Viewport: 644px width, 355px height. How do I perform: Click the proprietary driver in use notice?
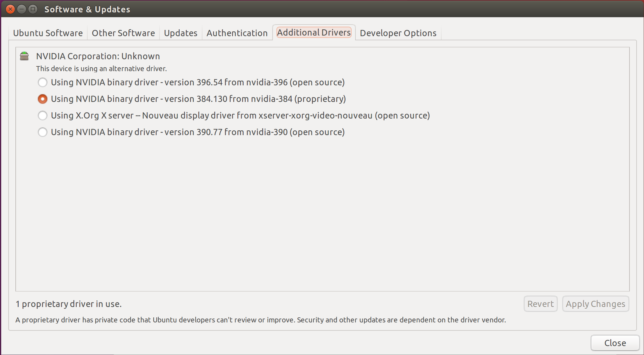click(x=69, y=304)
